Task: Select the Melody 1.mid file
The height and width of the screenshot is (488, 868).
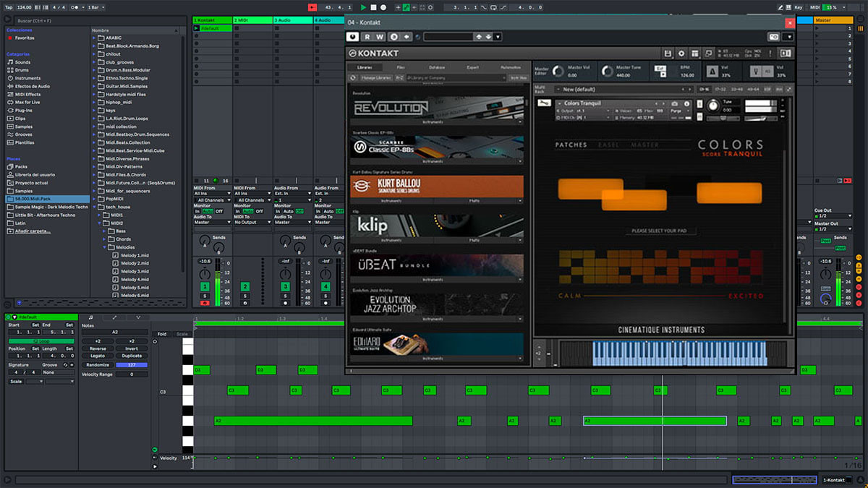Action: 134,255
